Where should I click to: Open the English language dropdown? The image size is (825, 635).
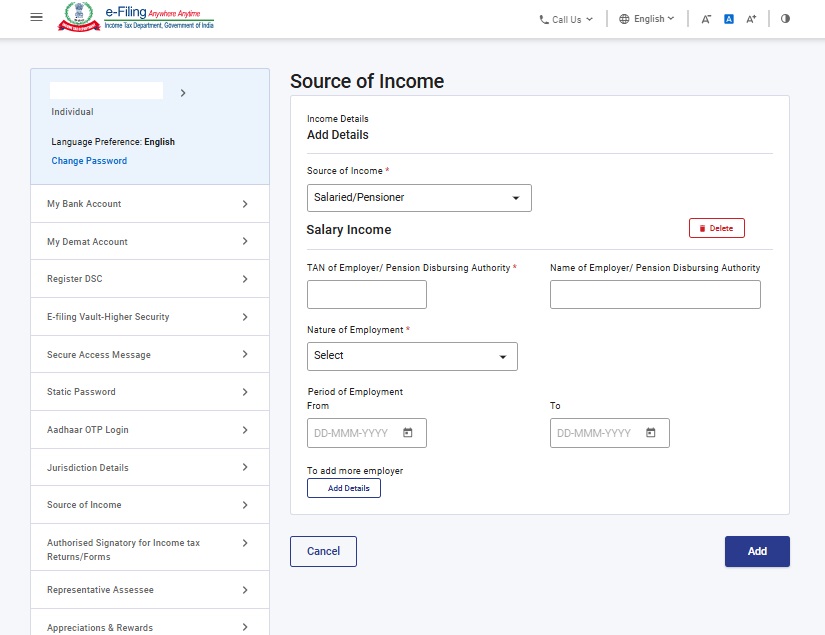pyautogui.click(x=647, y=19)
